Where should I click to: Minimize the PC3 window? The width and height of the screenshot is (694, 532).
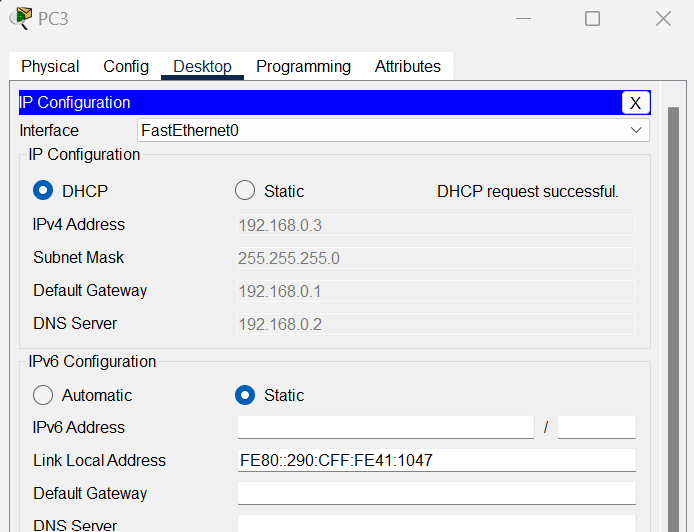click(523, 19)
